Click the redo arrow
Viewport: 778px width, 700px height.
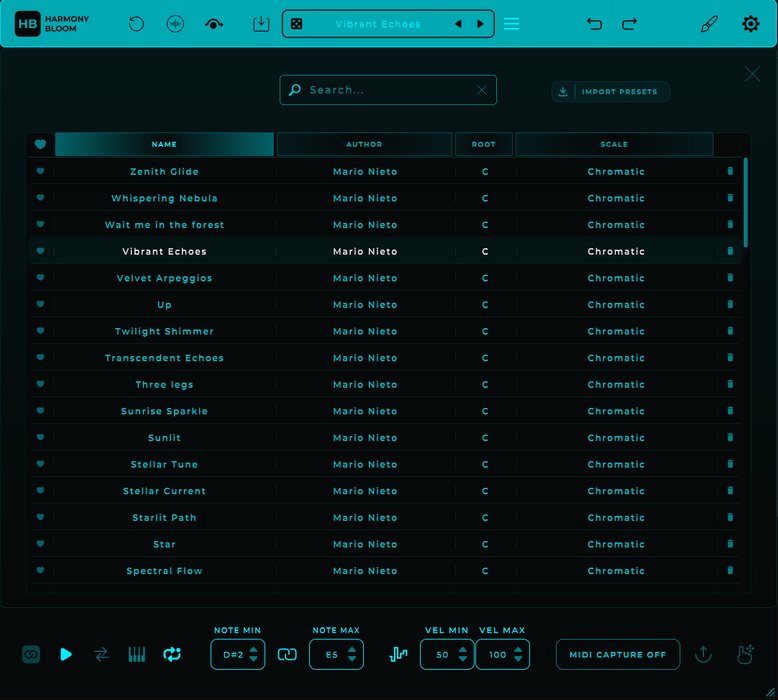click(630, 24)
